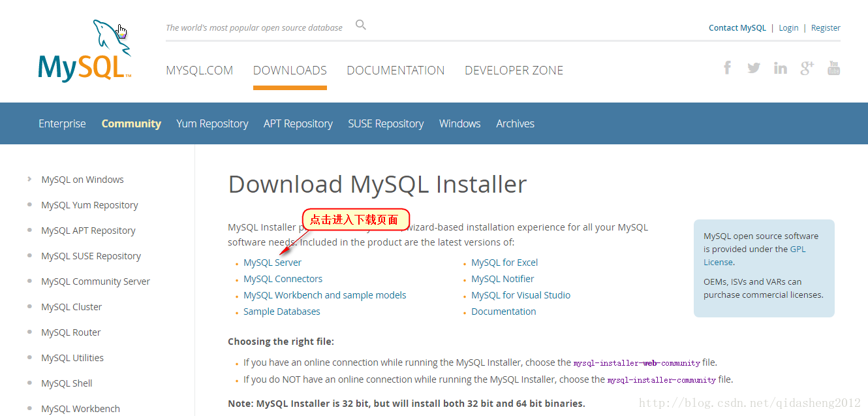The width and height of the screenshot is (868, 416).
Task: Open MySQL Workbench in sidebar
Action: pos(80,409)
